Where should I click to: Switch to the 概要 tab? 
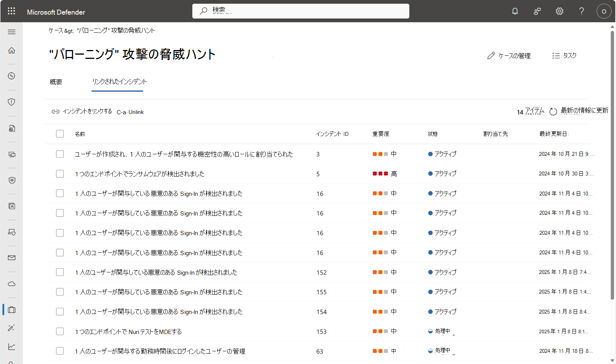tap(56, 82)
